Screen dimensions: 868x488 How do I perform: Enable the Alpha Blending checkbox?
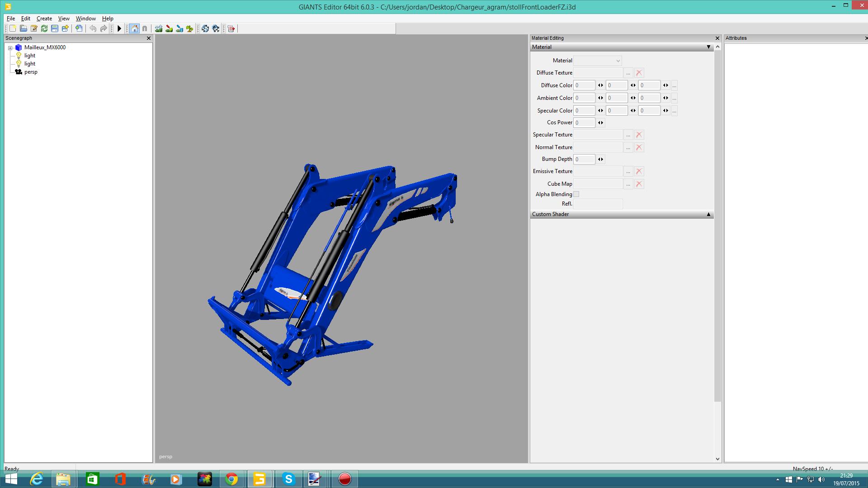[576, 194]
